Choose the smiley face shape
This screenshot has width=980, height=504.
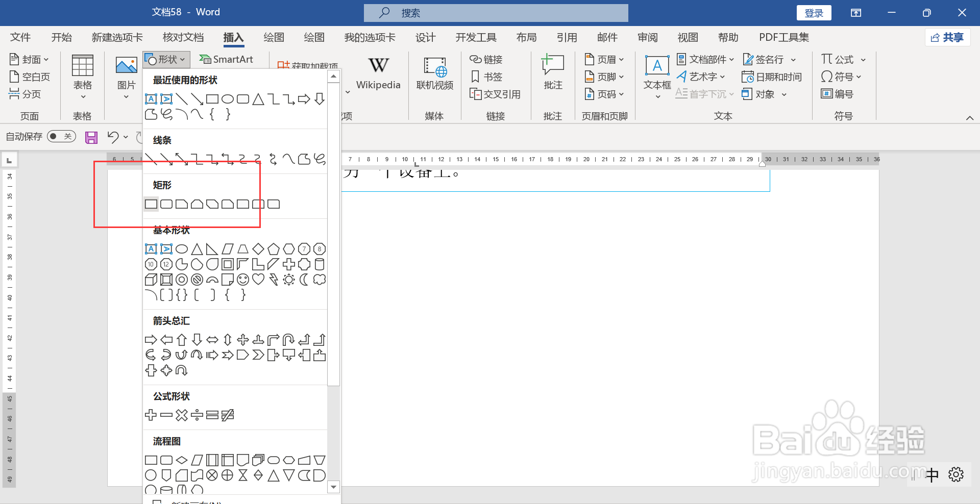pyautogui.click(x=243, y=280)
